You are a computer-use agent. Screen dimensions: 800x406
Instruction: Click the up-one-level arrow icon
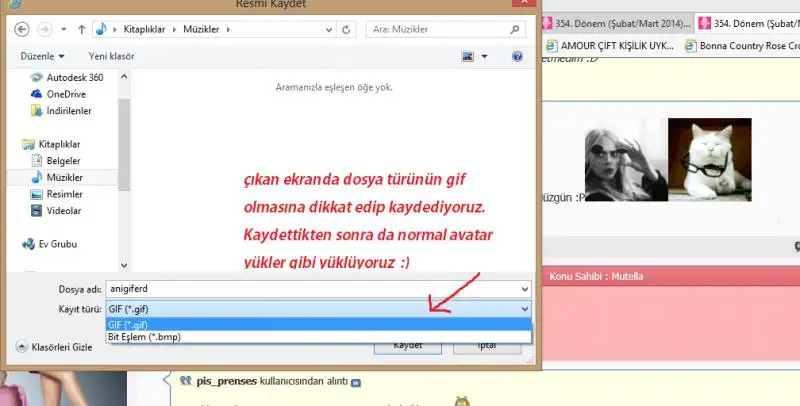pos(81,29)
